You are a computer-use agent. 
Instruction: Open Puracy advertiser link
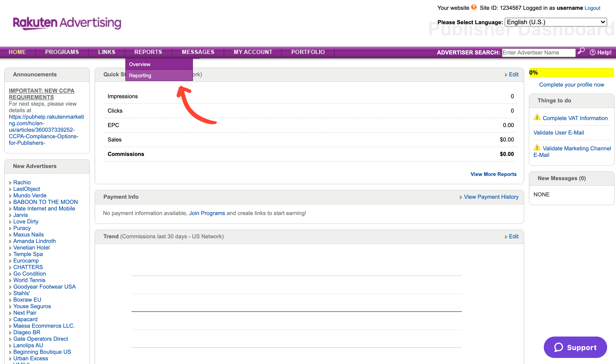pyautogui.click(x=22, y=228)
